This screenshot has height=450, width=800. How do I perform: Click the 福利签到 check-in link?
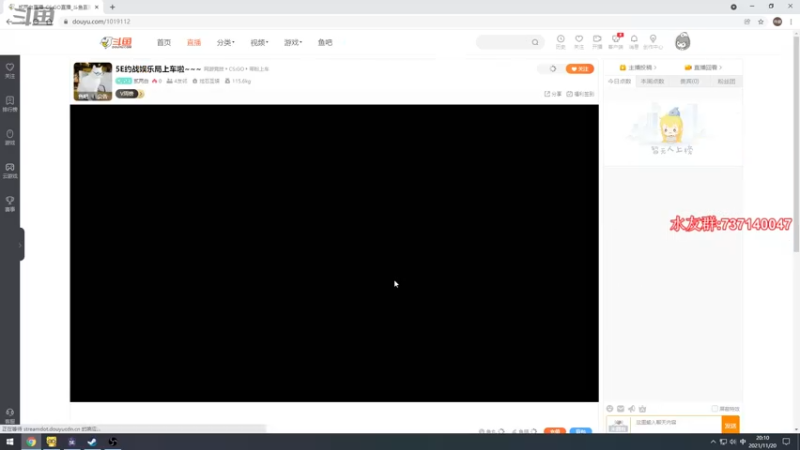coord(580,94)
